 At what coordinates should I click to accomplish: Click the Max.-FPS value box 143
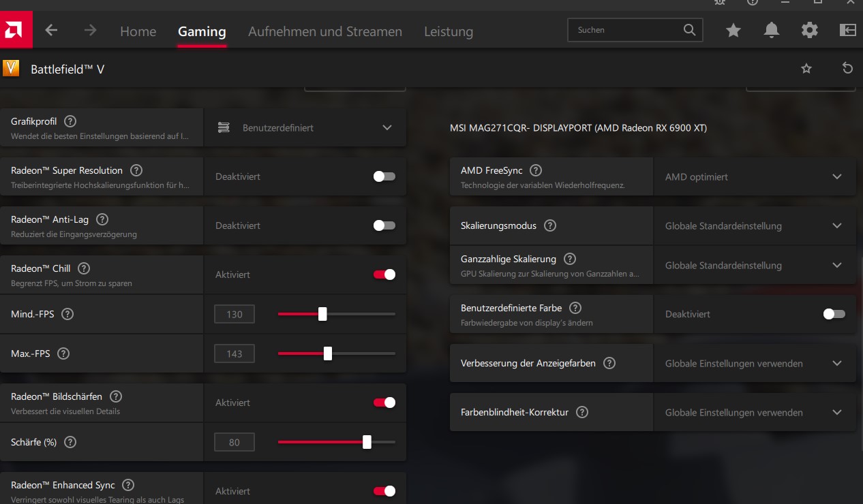(234, 353)
